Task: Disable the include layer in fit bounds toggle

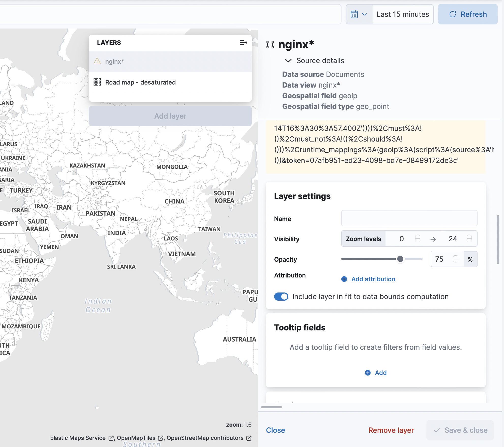Action: pos(281,297)
